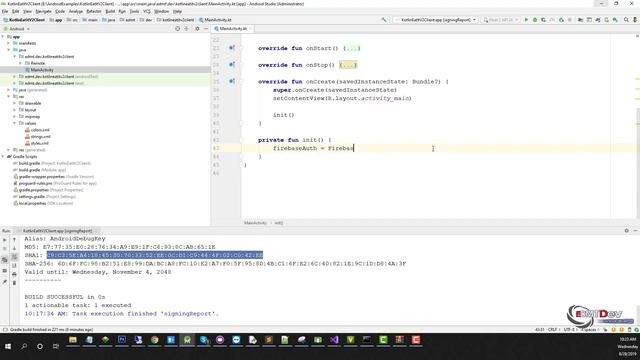Toggle tool window bars at status bar corner

[x=5, y=329]
